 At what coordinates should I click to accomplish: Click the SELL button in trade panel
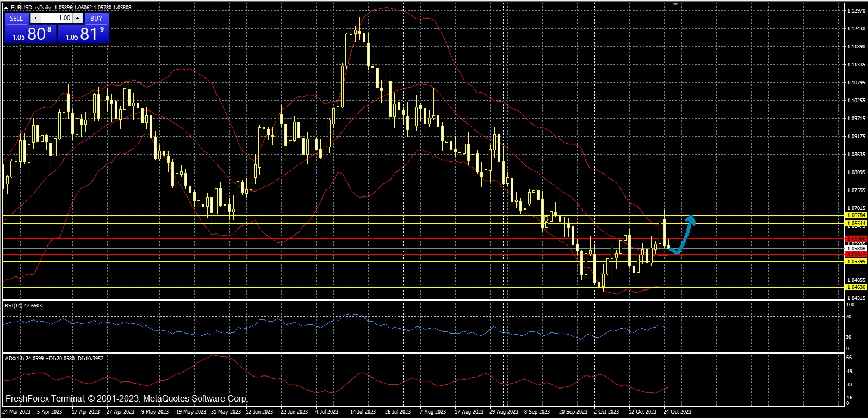click(x=16, y=18)
